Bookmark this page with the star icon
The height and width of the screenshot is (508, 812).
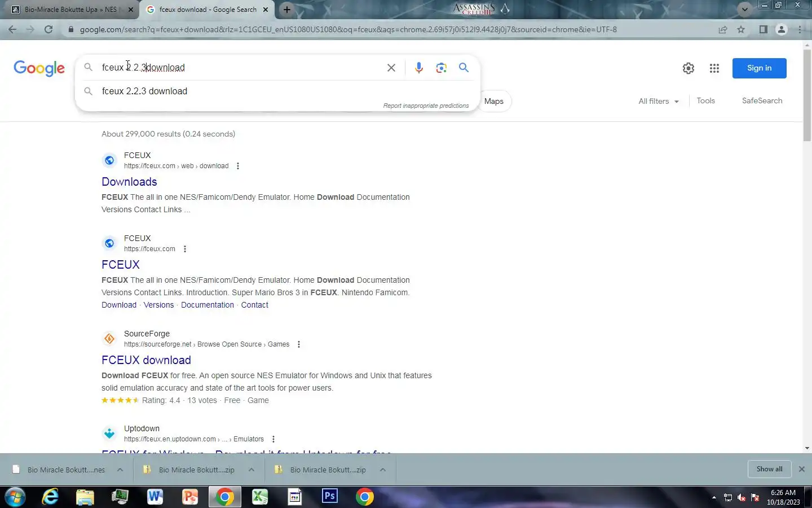point(741,29)
